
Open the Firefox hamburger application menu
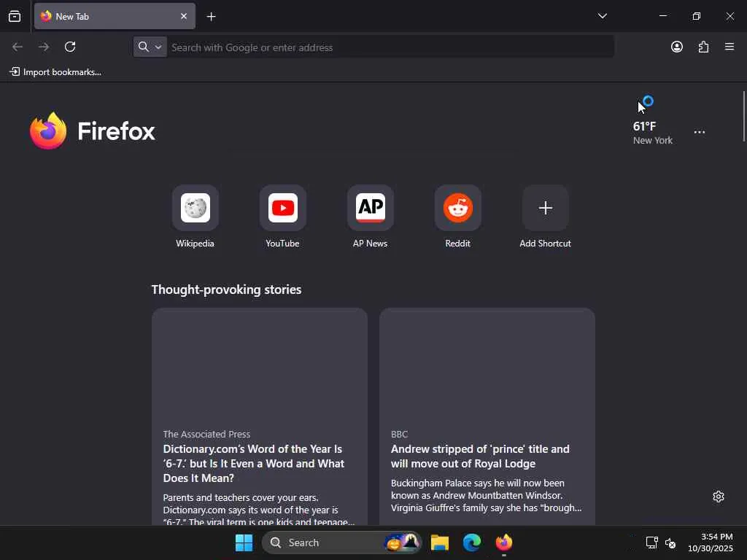pyautogui.click(x=729, y=47)
